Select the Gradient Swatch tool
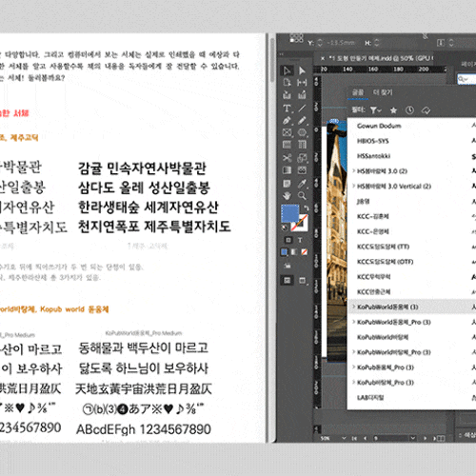 point(287,170)
